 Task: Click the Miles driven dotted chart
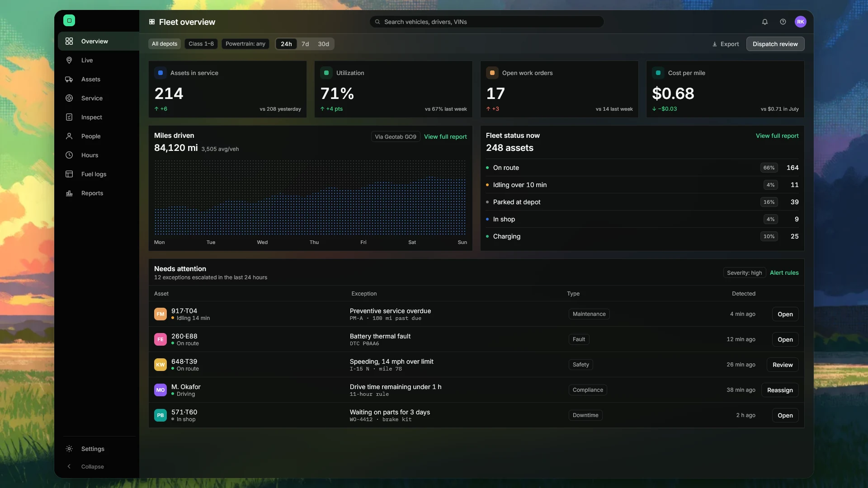(x=310, y=197)
